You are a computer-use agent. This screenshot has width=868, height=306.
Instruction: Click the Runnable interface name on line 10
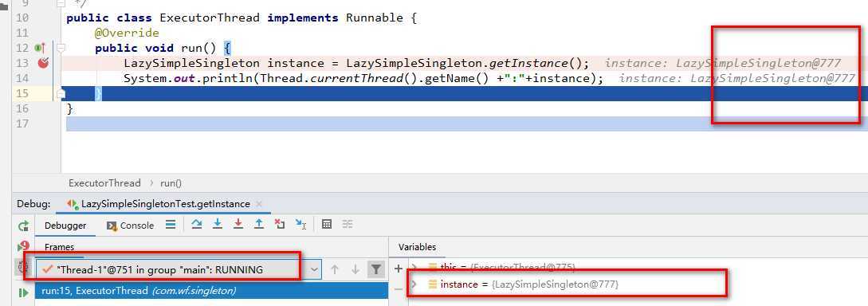[x=375, y=18]
